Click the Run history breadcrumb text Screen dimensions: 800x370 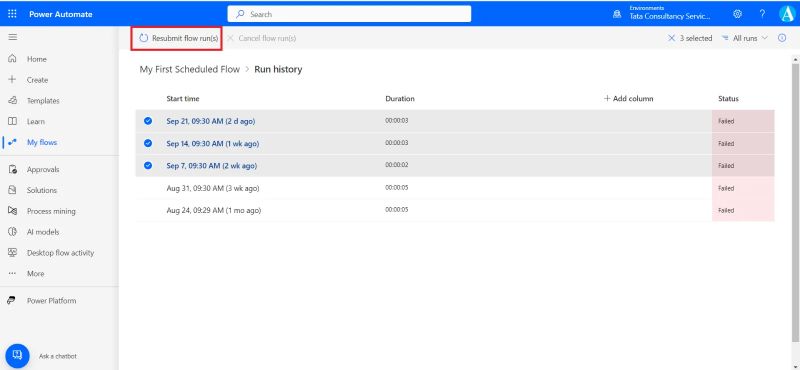[x=278, y=69]
